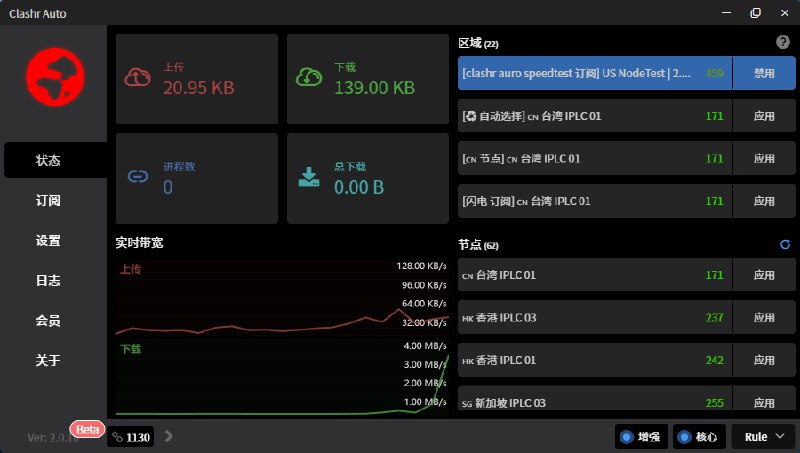Viewport: 800px width, 453px height.
Task: Click the 20.95 KB upload value
Action: [x=198, y=88]
